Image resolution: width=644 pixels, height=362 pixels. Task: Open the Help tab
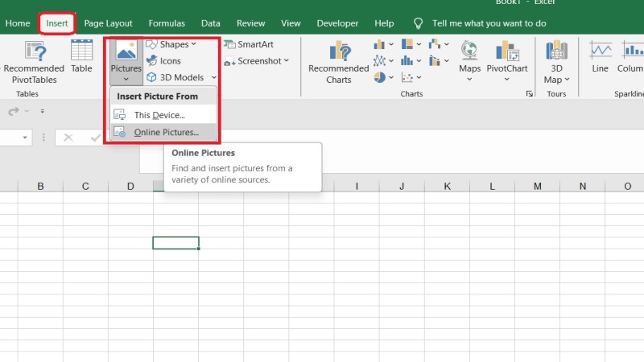coord(384,23)
